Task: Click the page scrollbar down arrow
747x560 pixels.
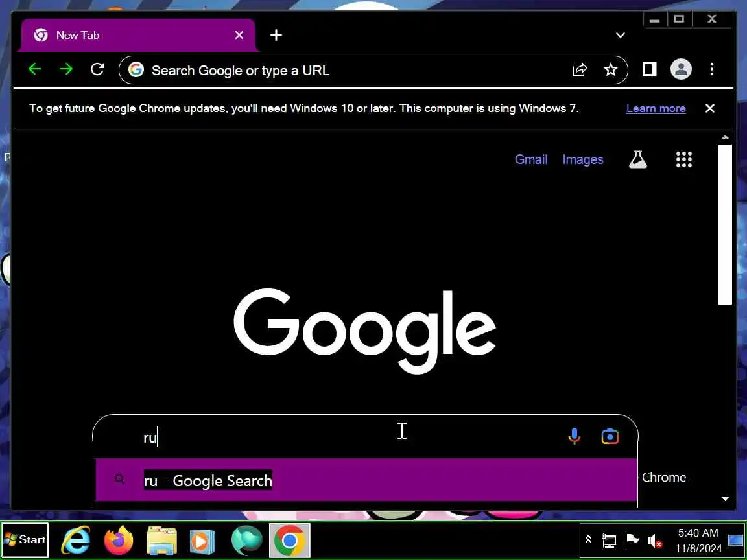Action: pyautogui.click(x=725, y=499)
